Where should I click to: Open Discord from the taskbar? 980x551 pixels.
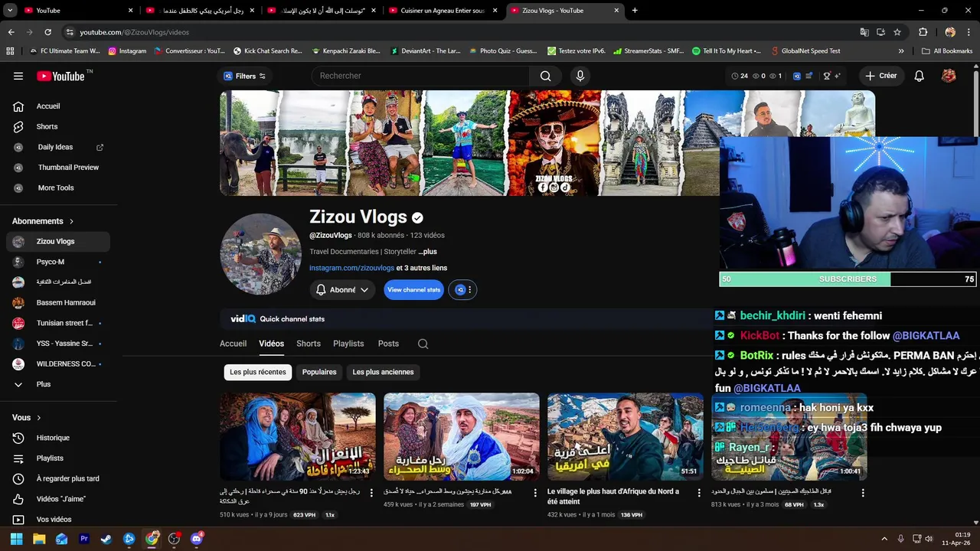[196, 539]
